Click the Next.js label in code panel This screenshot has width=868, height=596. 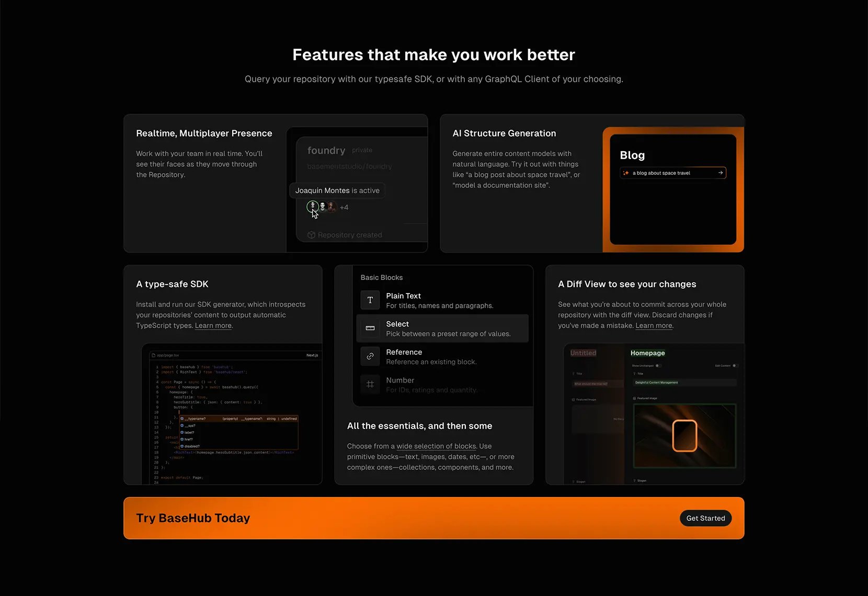312,355
